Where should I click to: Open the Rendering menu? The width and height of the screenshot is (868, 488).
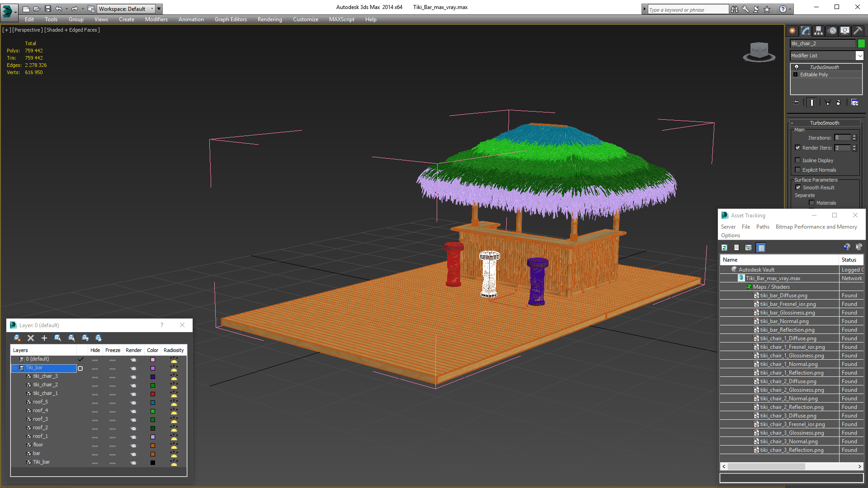click(x=269, y=19)
